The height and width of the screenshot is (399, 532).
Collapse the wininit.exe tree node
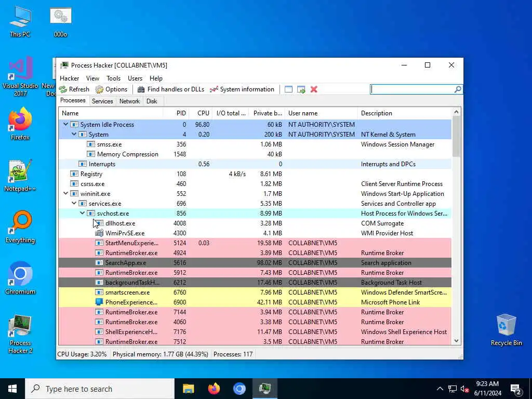65,193
